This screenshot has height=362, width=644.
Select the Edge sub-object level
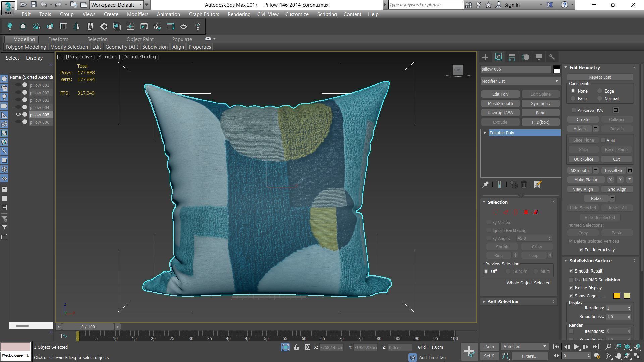click(x=505, y=212)
